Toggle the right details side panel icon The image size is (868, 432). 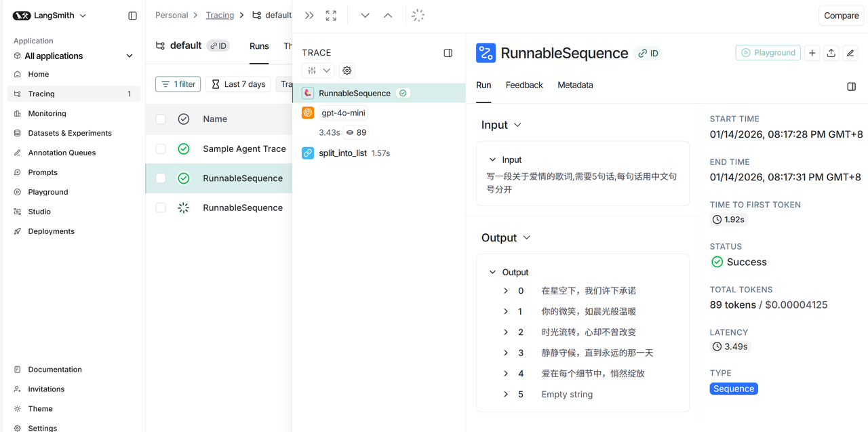click(x=852, y=87)
